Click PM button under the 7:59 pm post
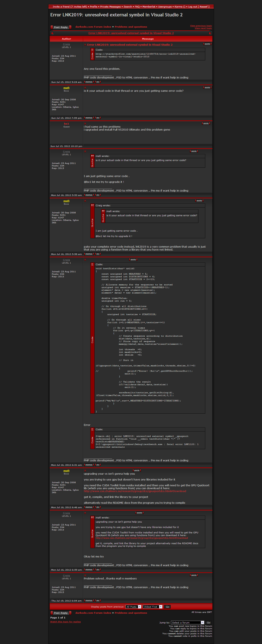Screen dimensions: 262x644 (x=98, y=118)
